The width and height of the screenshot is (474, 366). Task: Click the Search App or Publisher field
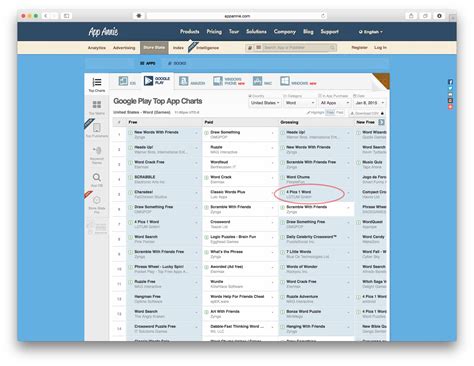(x=296, y=48)
